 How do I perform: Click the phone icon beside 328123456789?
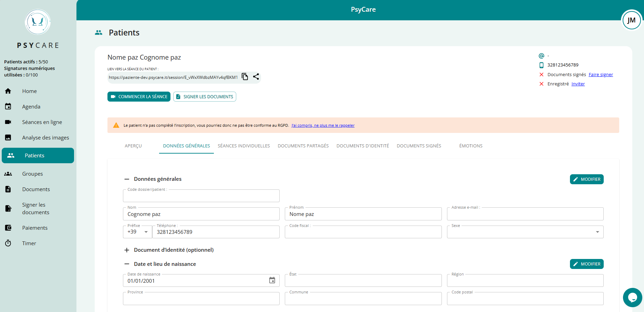point(541,65)
